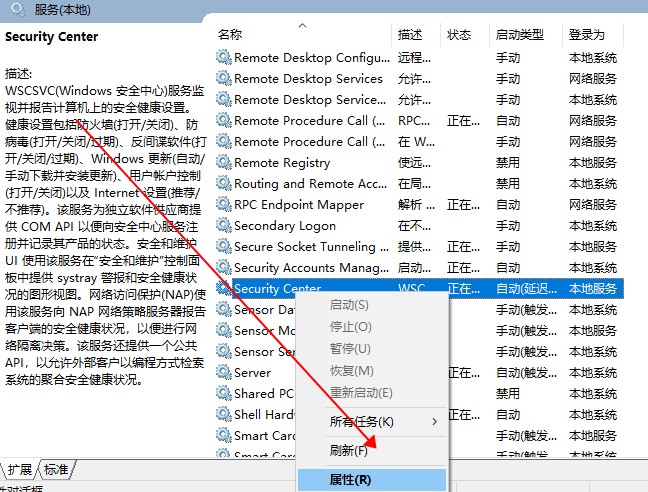Screen dimensions: 648x492
Task: Click the gear icon beside Secure Socket Tunneling
Action: (223, 247)
